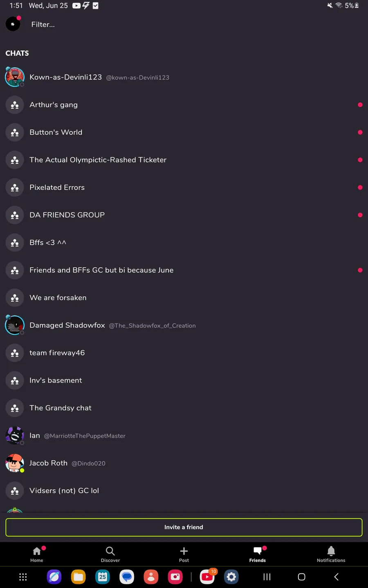368x588 pixels.
Task: Open YouTube from the taskbar
Action: (207, 577)
